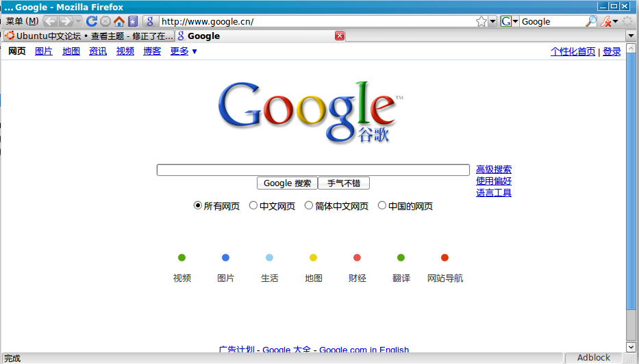
Task: Click the toolbar Google search box
Action: point(552,21)
